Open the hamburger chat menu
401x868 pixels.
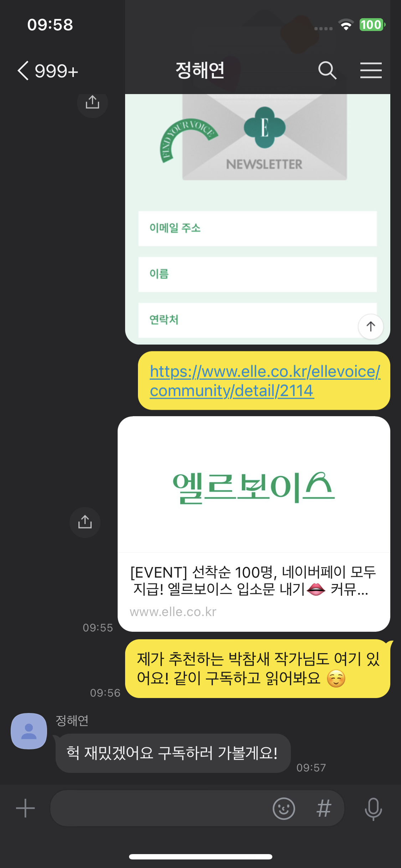(x=371, y=70)
